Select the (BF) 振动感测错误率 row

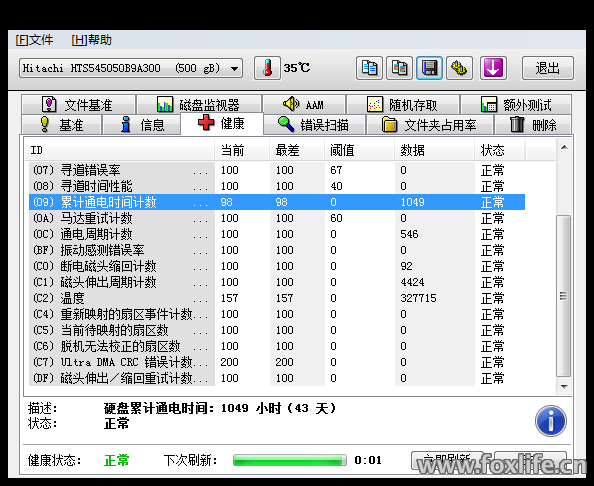pyautogui.click(x=277, y=250)
